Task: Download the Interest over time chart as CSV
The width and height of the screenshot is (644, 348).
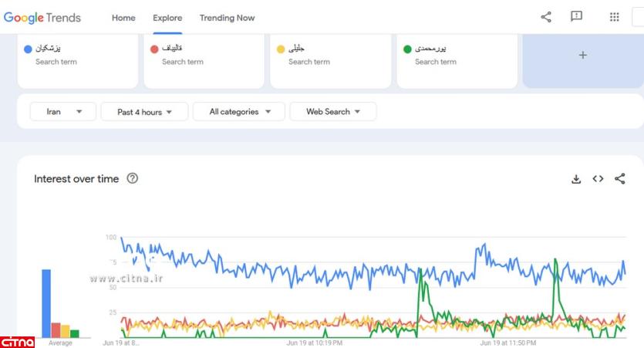Action: (x=575, y=179)
